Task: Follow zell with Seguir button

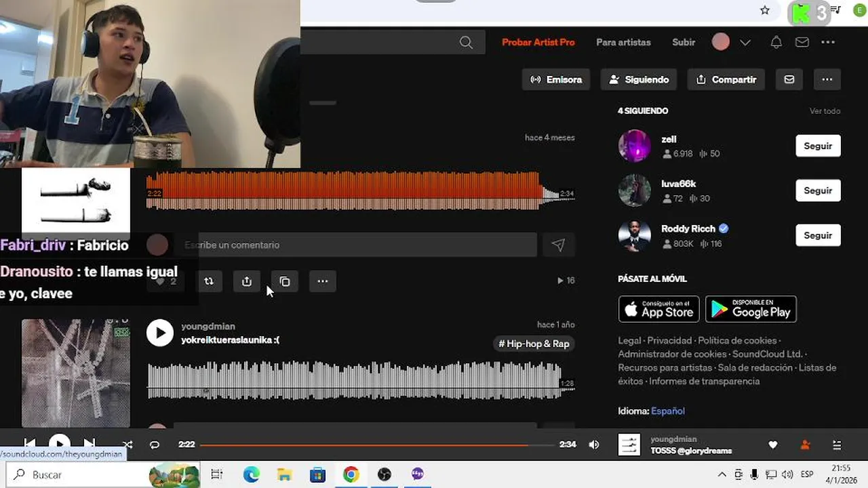Action: click(818, 146)
